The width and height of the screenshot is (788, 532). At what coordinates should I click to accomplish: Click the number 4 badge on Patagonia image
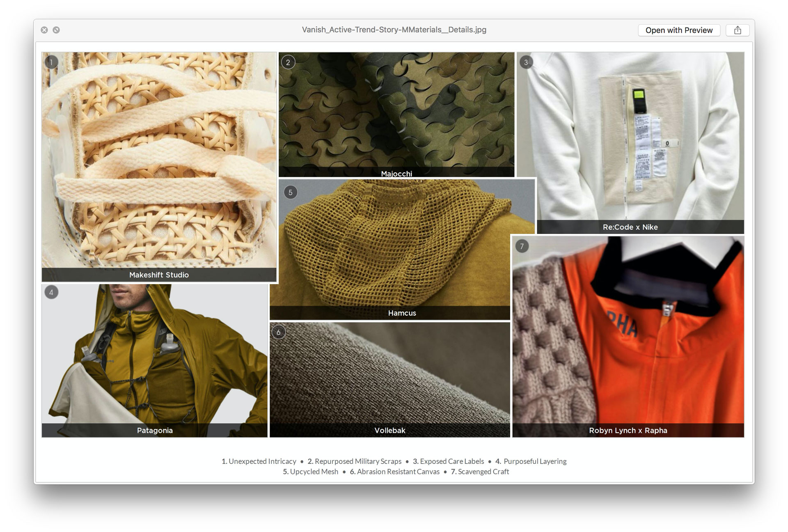[51, 292]
